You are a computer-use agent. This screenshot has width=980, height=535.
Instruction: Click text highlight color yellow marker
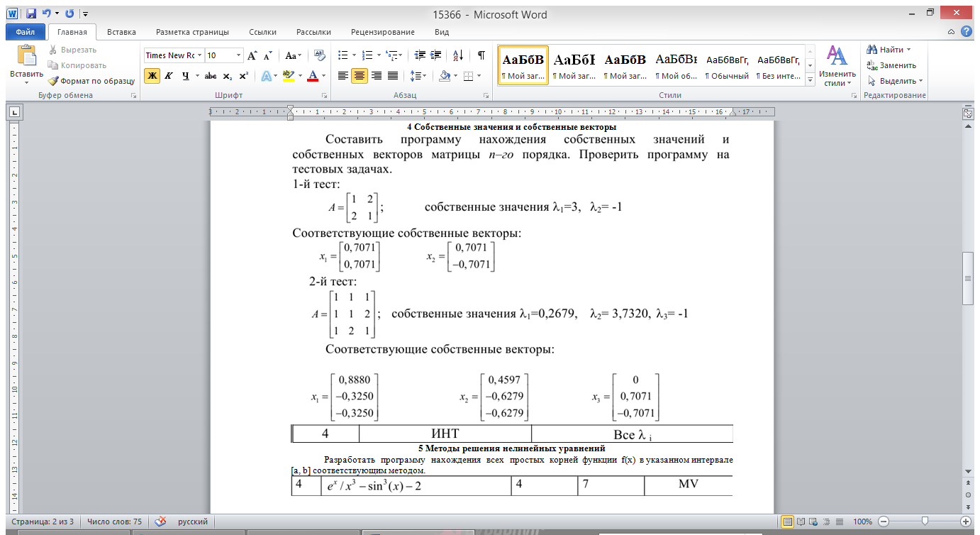click(x=288, y=76)
